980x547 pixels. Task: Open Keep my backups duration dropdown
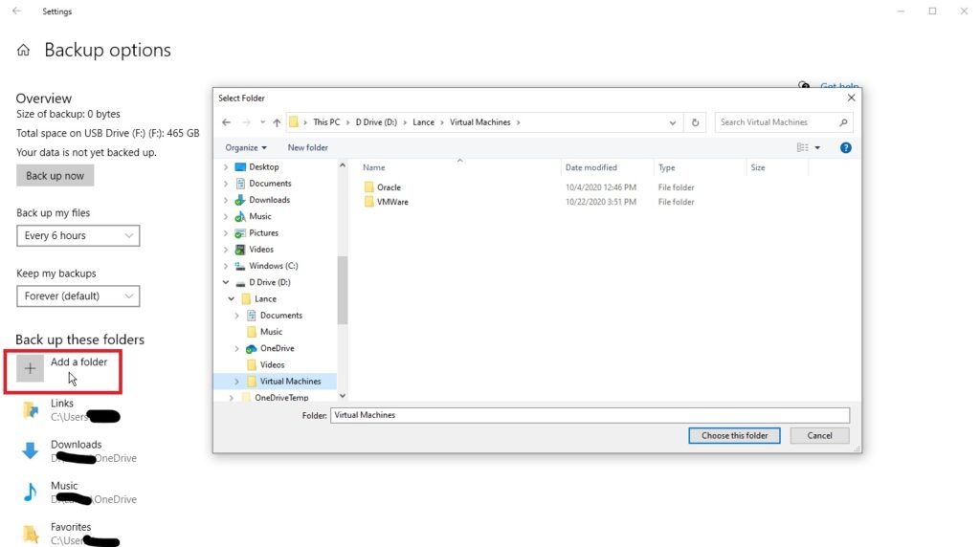pos(78,296)
